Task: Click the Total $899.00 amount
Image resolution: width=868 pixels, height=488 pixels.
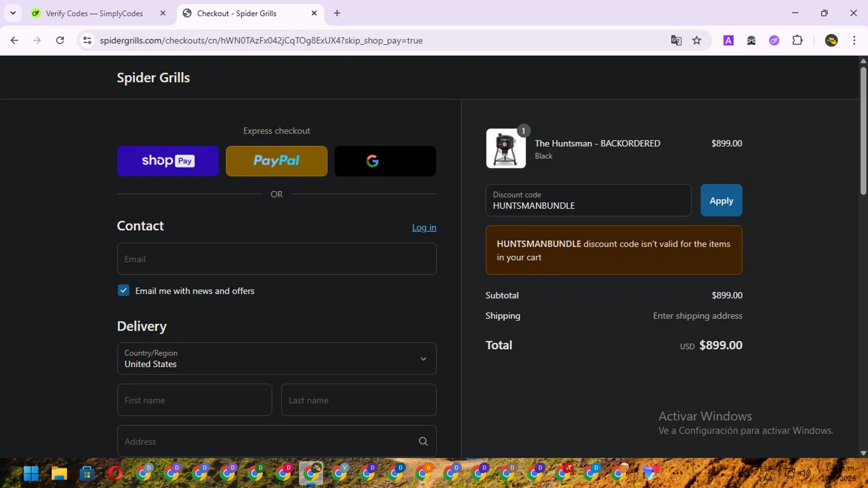Action: (x=720, y=345)
